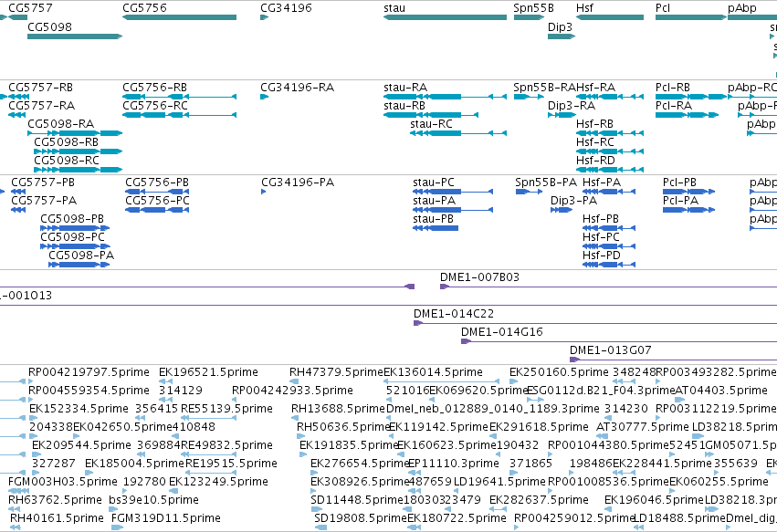The height and width of the screenshot is (532, 777).
Task: Click the EK276654.5prime EST feature
Action: coord(314,474)
